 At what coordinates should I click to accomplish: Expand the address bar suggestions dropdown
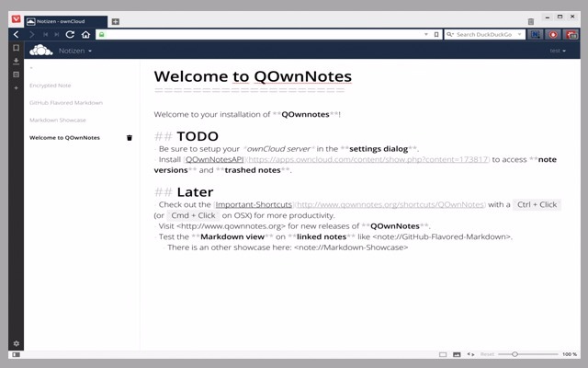click(426, 35)
